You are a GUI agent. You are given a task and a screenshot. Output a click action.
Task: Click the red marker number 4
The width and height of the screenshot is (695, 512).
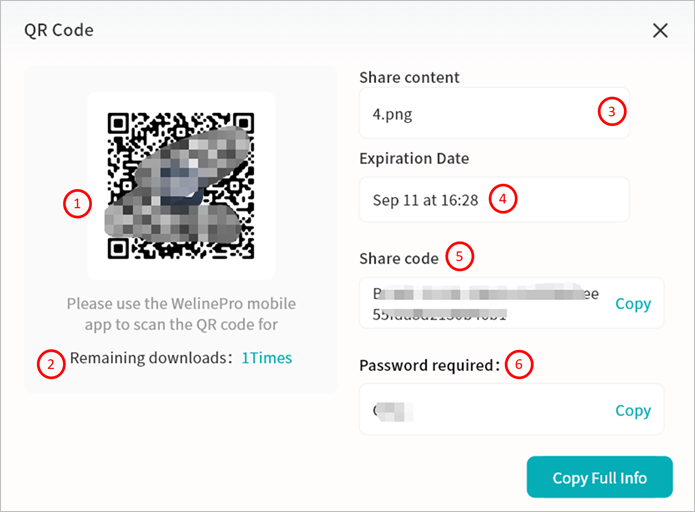503,199
